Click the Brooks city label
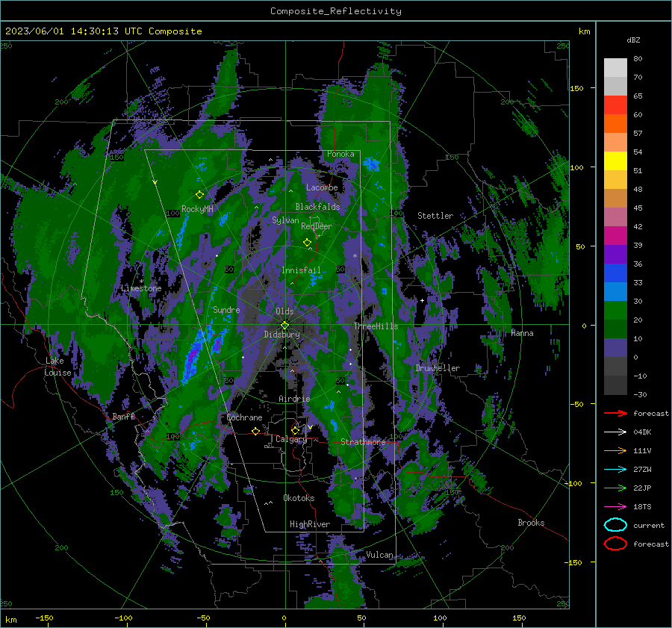Image resolution: width=672 pixels, height=628 pixels. pyautogui.click(x=531, y=523)
